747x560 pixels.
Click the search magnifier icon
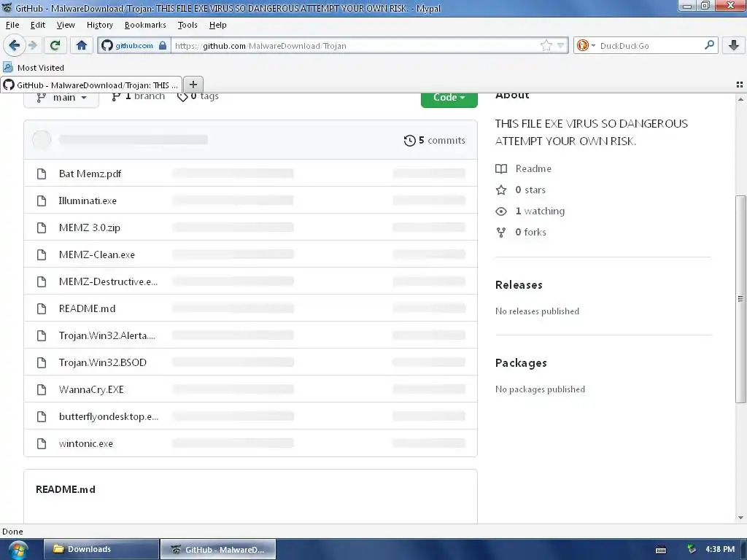click(x=709, y=44)
